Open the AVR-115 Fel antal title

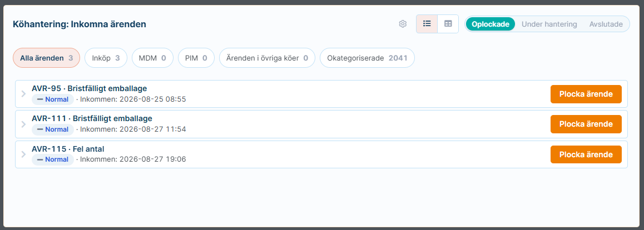pos(68,149)
